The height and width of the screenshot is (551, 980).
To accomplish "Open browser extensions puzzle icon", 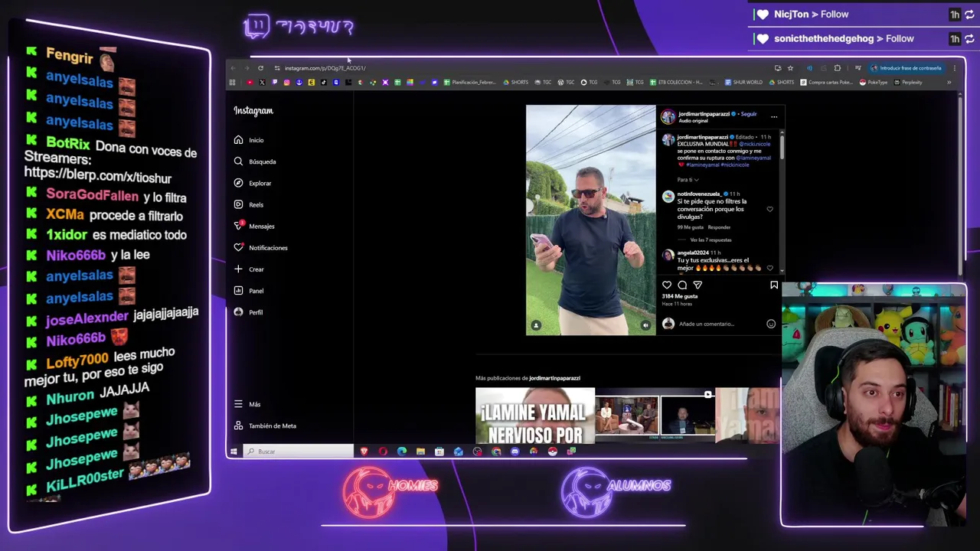I will pyautogui.click(x=837, y=68).
